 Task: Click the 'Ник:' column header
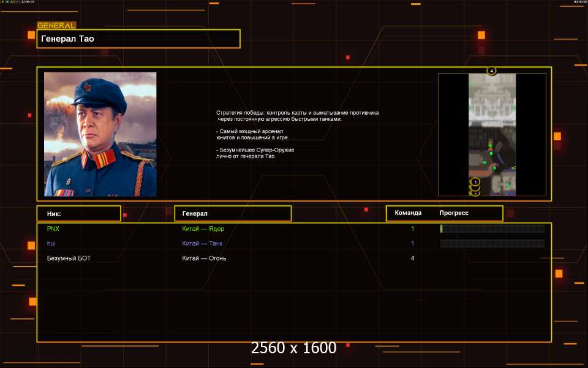[79, 213]
